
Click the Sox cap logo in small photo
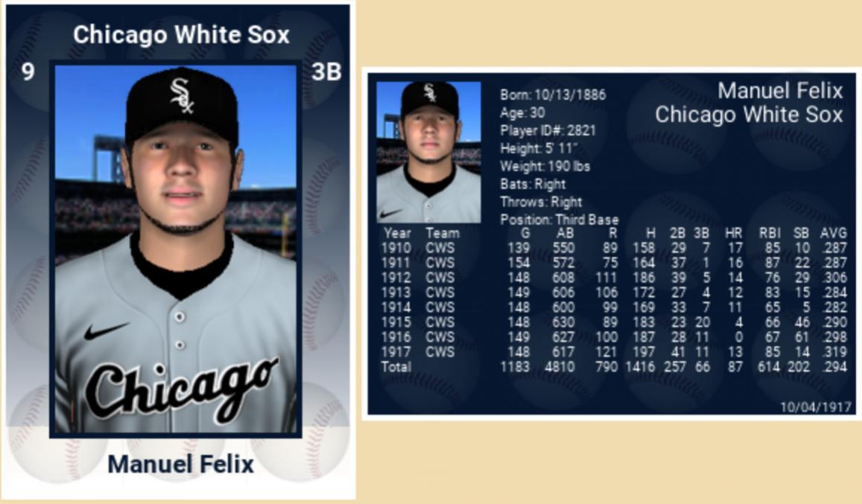tap(430, 93)
